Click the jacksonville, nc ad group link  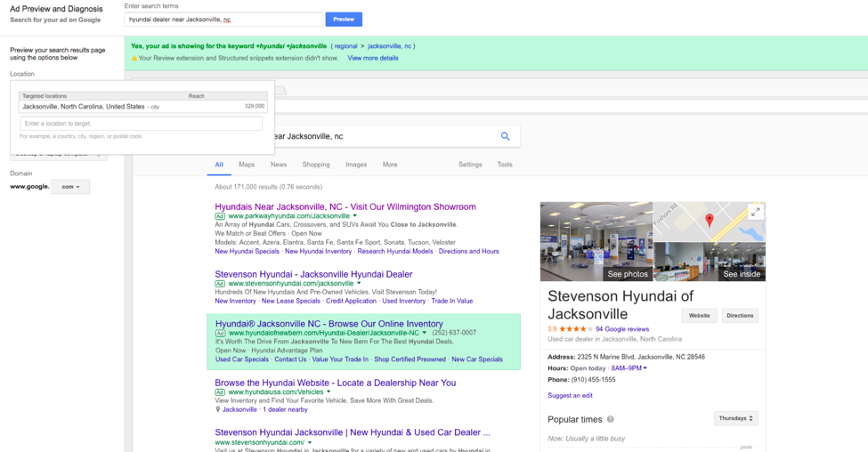(389, 46)
